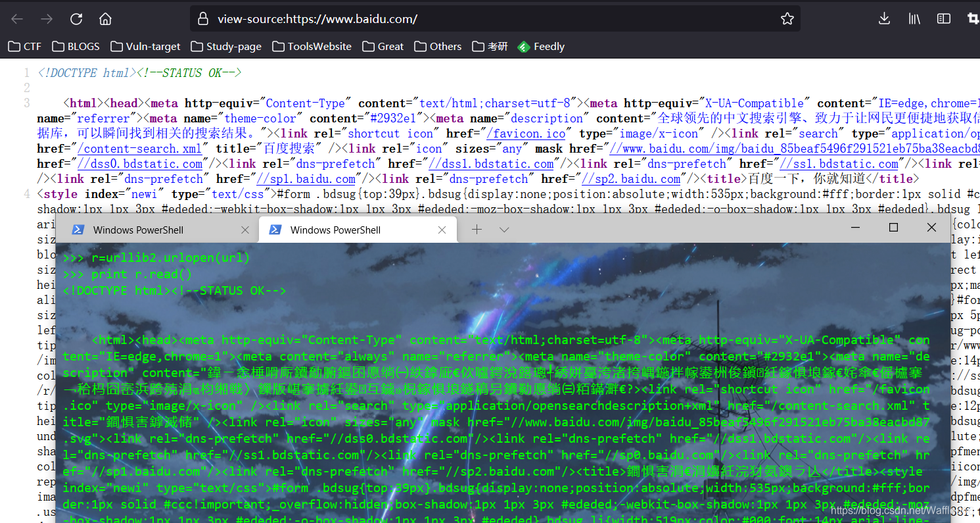Close the Windows Terminal window
Viewport: 980px width, 523px height.
(931, 228)
